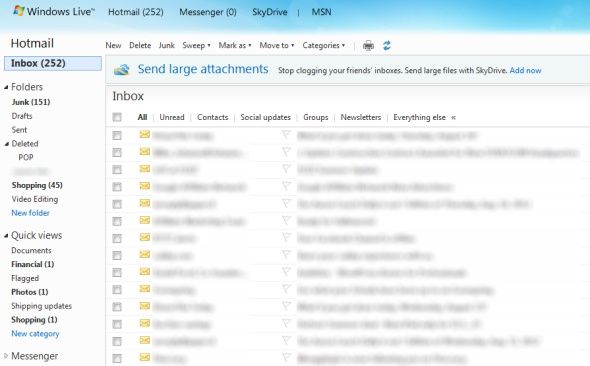This screenshot has height=366, width=590.
Task: Check the third email's checkbox
Action: coord(117,170)
